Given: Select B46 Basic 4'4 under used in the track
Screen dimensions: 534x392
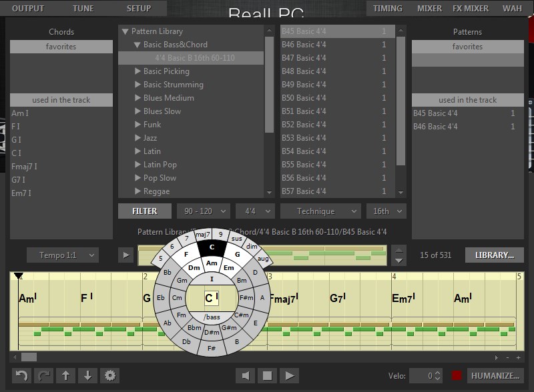Looking at the screenshot, I should pyautogui.click(x=468, y=127).
